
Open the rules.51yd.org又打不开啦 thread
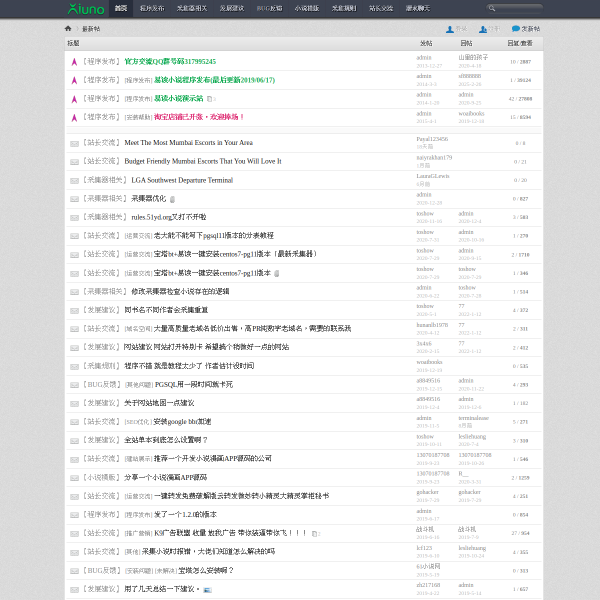[x=169, y=217]
